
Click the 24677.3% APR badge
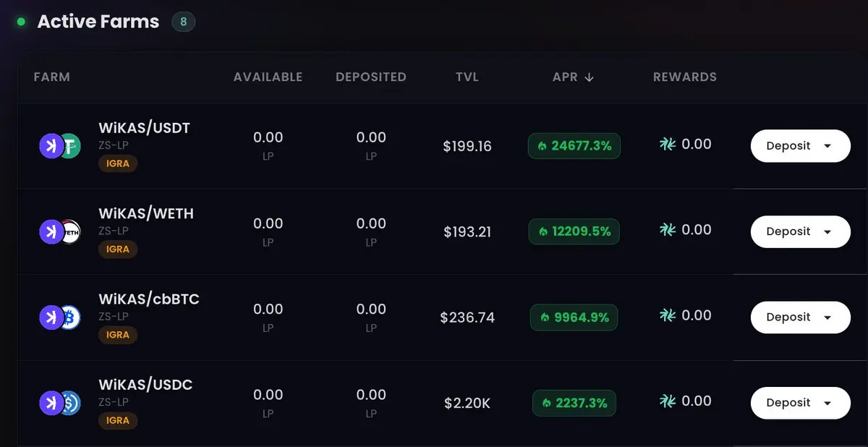click(x=574, y=146)
